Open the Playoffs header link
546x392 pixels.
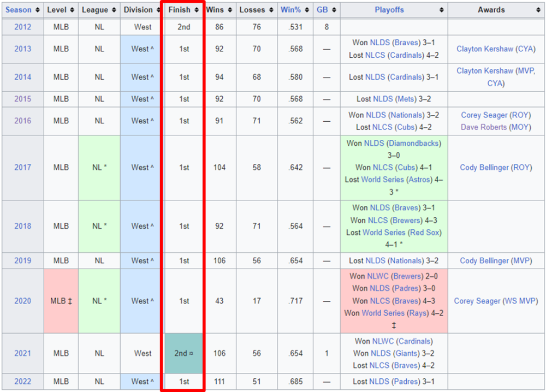click(x=389, y=10)
